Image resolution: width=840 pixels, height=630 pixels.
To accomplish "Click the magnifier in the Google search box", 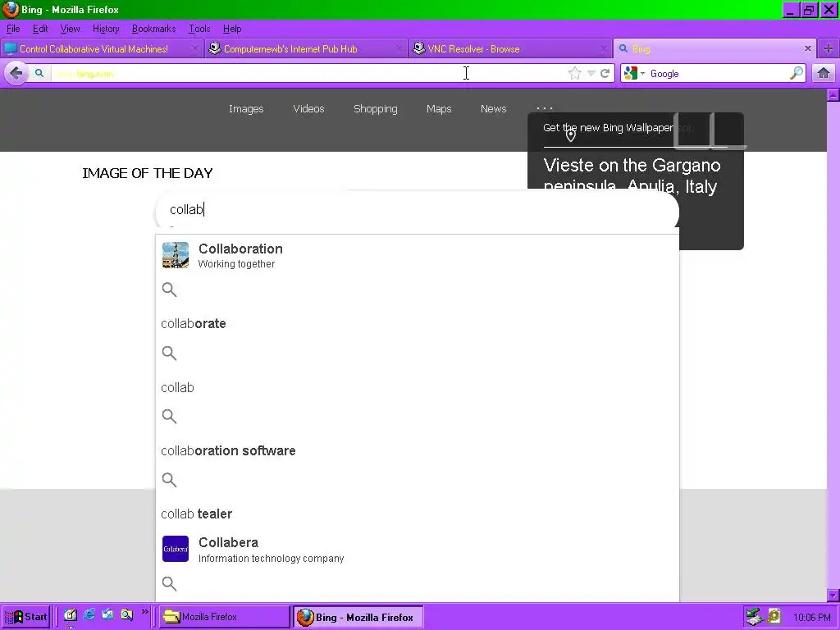I will tap(797, 73).
